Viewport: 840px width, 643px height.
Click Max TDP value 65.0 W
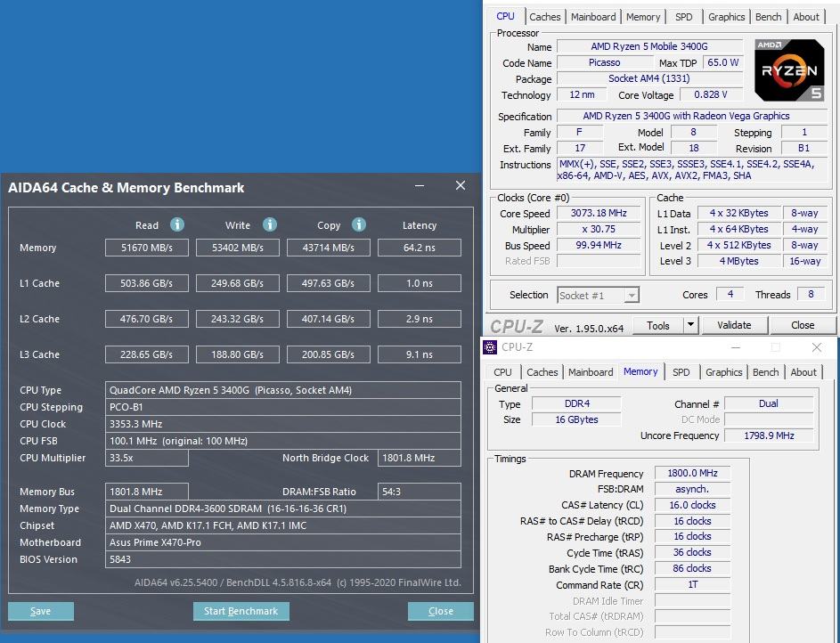[722, 62]
